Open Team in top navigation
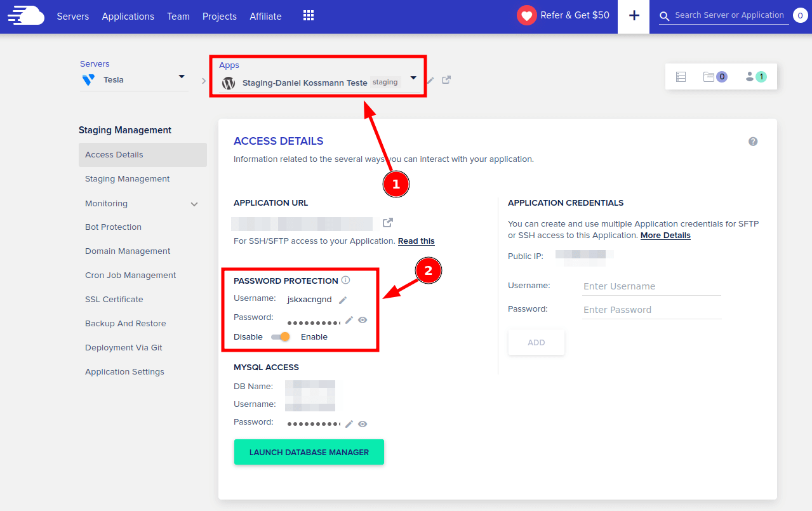 (178, 17)
